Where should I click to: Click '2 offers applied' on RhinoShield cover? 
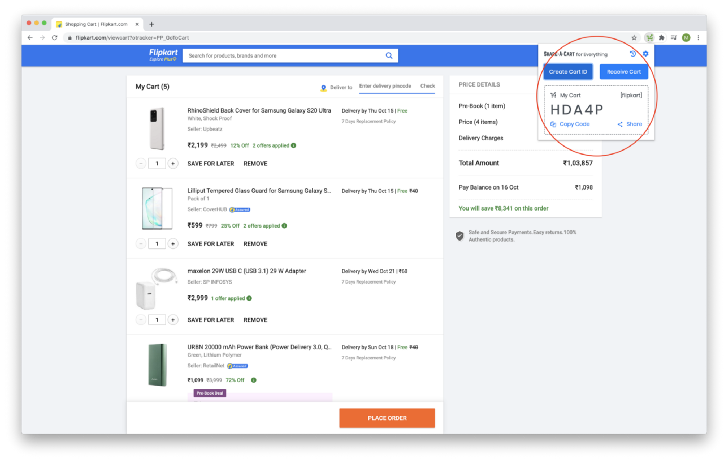point(271,145)
